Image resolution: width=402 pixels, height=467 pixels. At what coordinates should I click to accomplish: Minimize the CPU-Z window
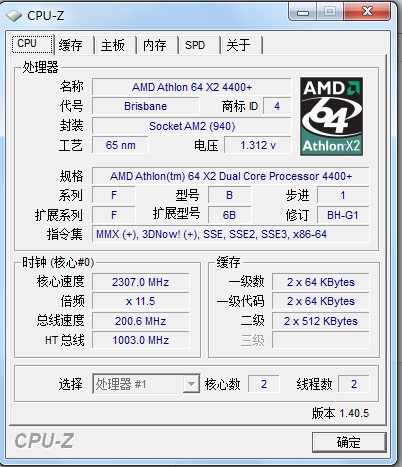point(303,12)
